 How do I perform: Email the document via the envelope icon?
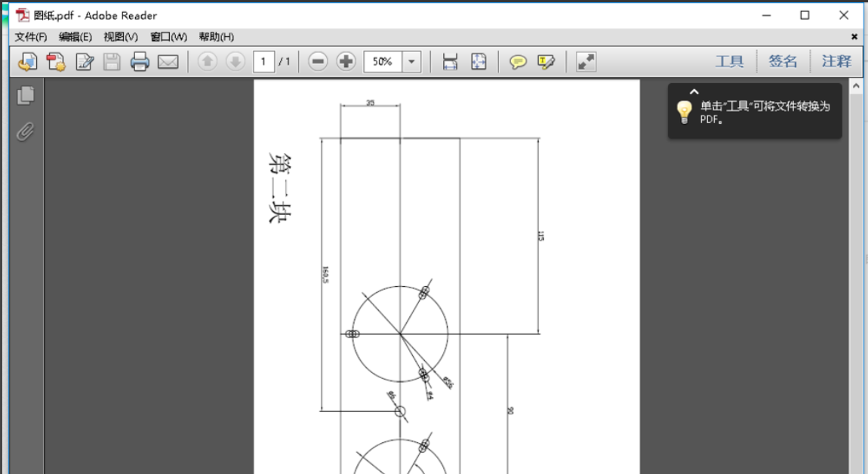point(168,61)
